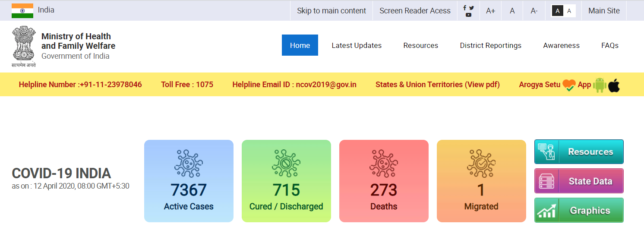Viewport: 644px width, 246px height.
Task: Click the Migrated checkmark virus icon
Action: [x=481, y=164]
